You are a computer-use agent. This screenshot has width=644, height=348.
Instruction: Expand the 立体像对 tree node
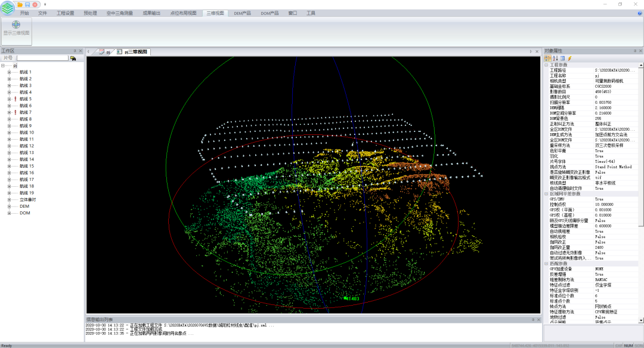9,199
